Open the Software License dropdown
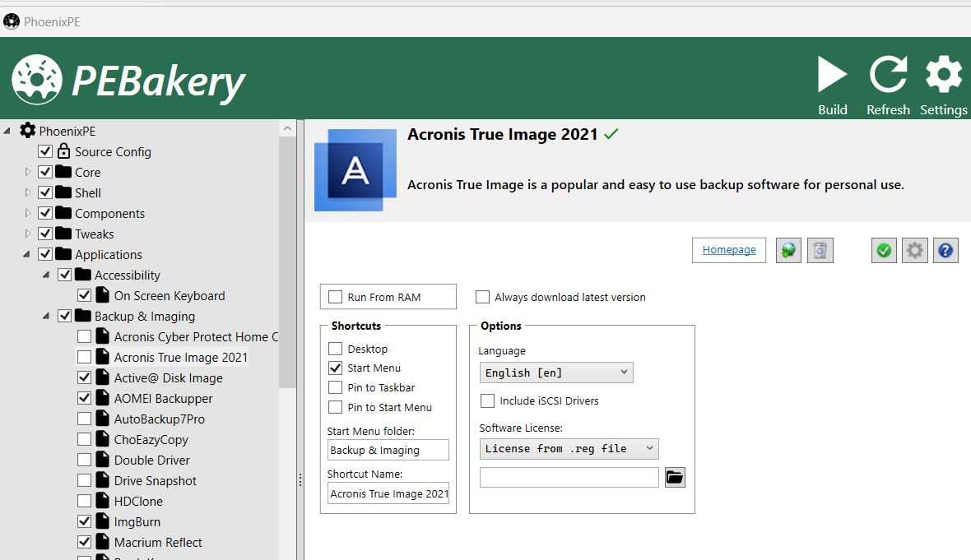Screen dimensions: 971x560 pos(569,448)
